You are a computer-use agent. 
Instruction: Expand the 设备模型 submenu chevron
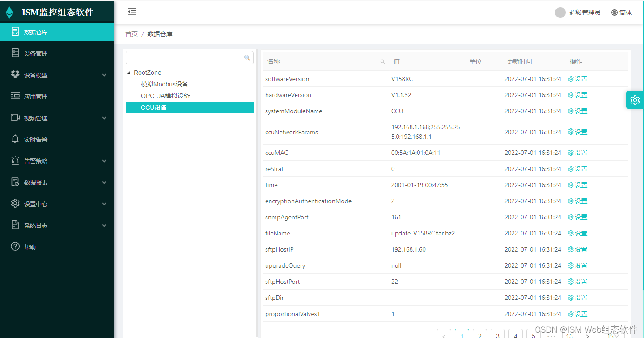[104, 75]
